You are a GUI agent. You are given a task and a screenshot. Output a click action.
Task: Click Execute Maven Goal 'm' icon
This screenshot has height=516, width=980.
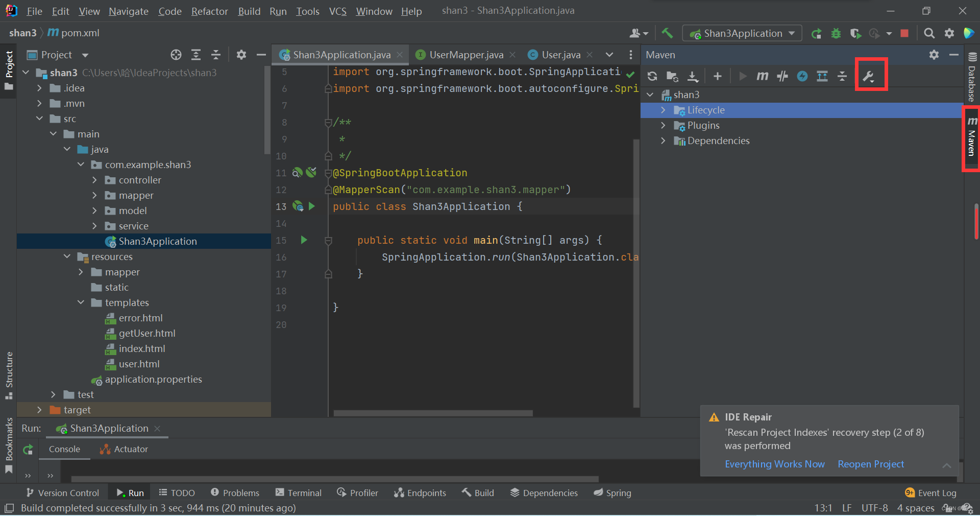763,76
